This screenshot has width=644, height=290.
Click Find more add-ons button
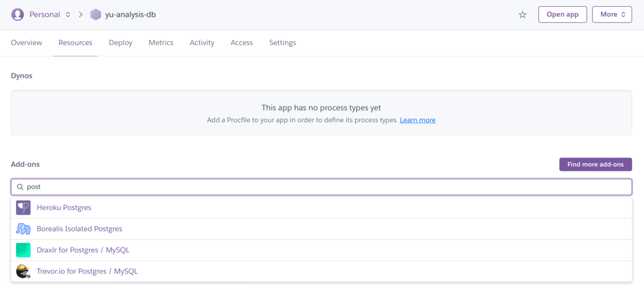pos(595,165)
